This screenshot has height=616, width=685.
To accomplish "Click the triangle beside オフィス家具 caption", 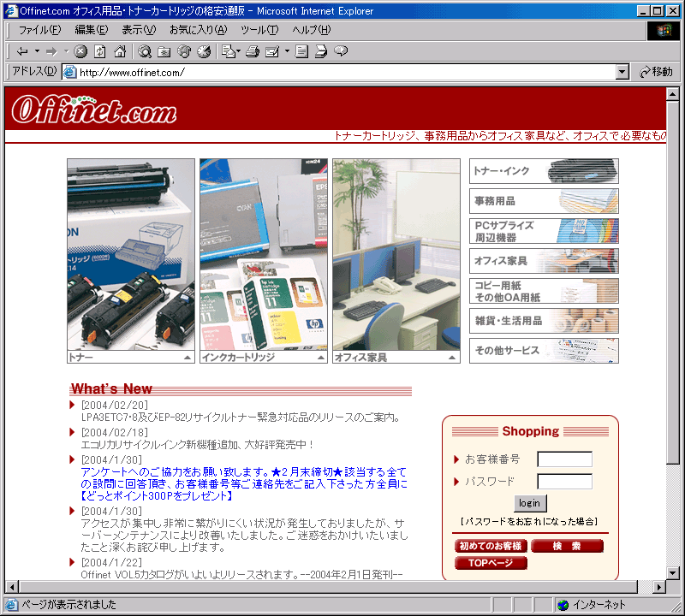I will point(452,358).
